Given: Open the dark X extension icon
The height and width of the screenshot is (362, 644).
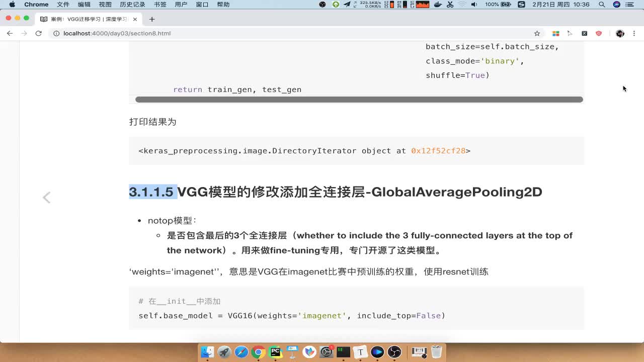Looking at the screenshot, I should pyautogui.click(x=584, y=33).
